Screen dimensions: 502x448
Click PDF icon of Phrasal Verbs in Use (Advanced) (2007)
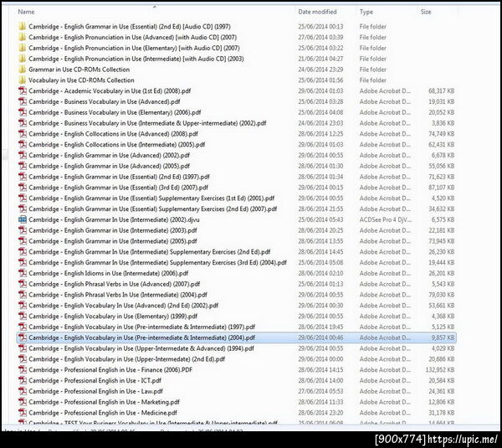click(x=23, y=284)
